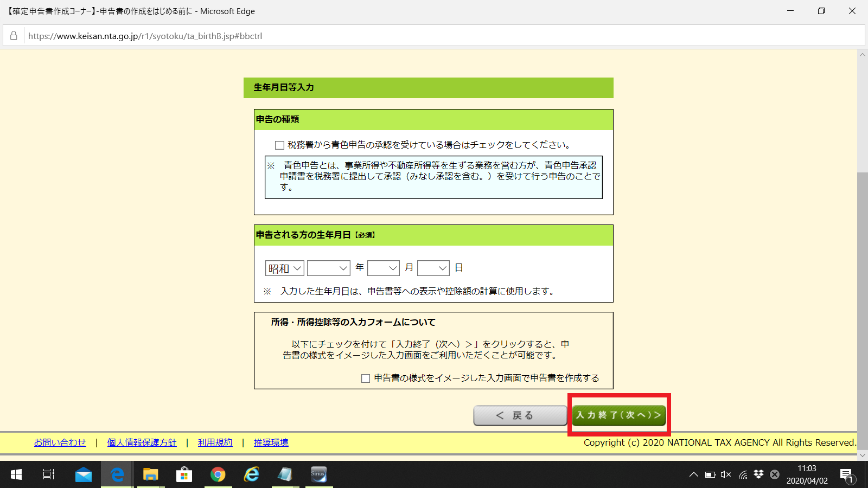868x488 pixels.
Task: Open the Microsoft Store taskbar icon
Action: tap(184, 474)
